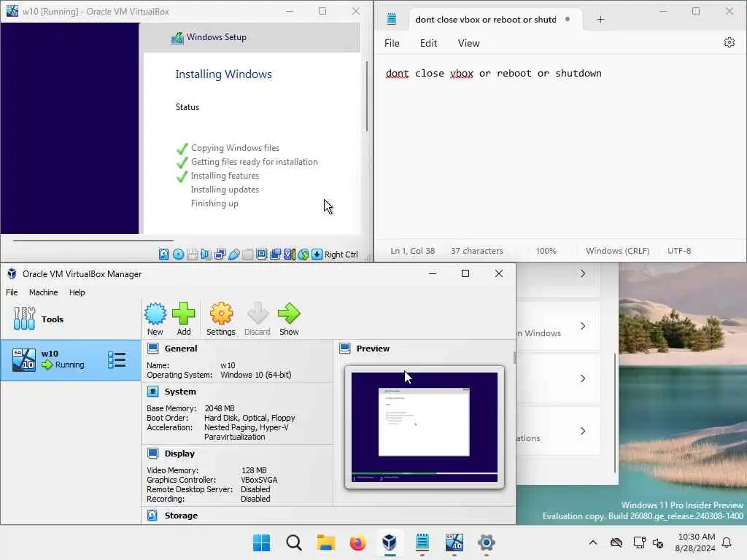
Task: Open Settings for the w10 machine
Action: point(220,319)
